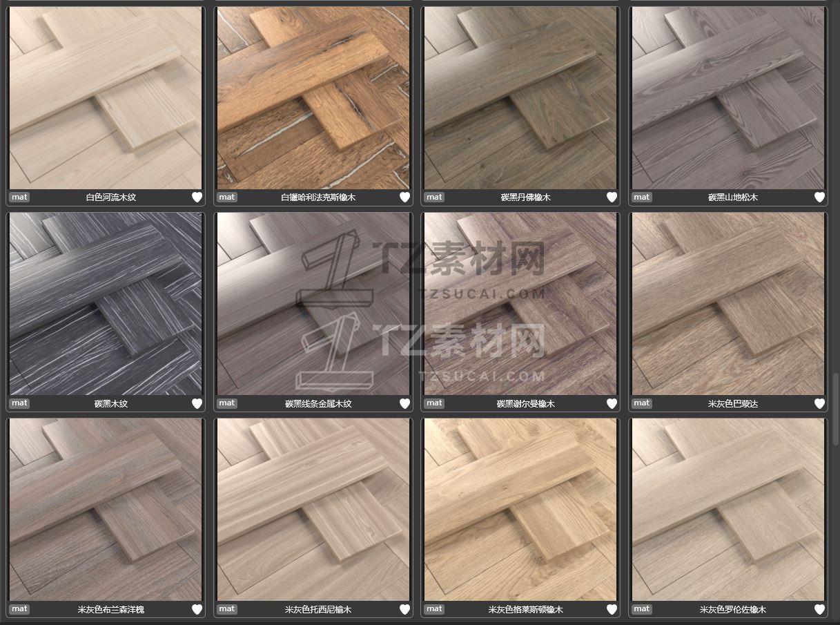Mark 米灰色罗伦佐橡木 favorite via heart icon
The height and width of the screenshot is (625, 840).
(819, 609)
